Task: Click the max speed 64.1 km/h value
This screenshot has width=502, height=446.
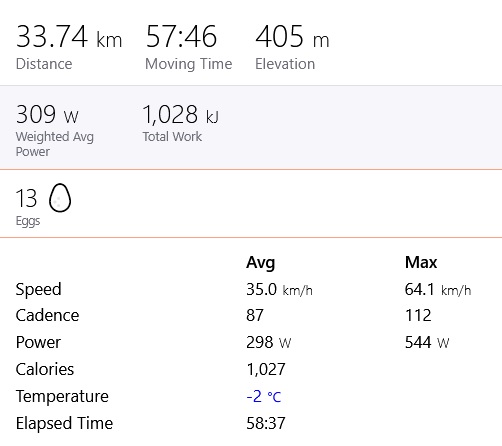Action: tap(438, 289)
